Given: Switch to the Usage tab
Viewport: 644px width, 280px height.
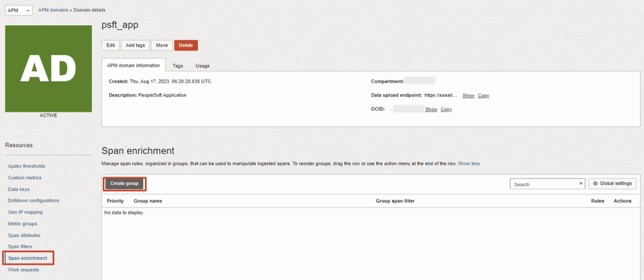Looking at the screenshot, I should [202, 66].
